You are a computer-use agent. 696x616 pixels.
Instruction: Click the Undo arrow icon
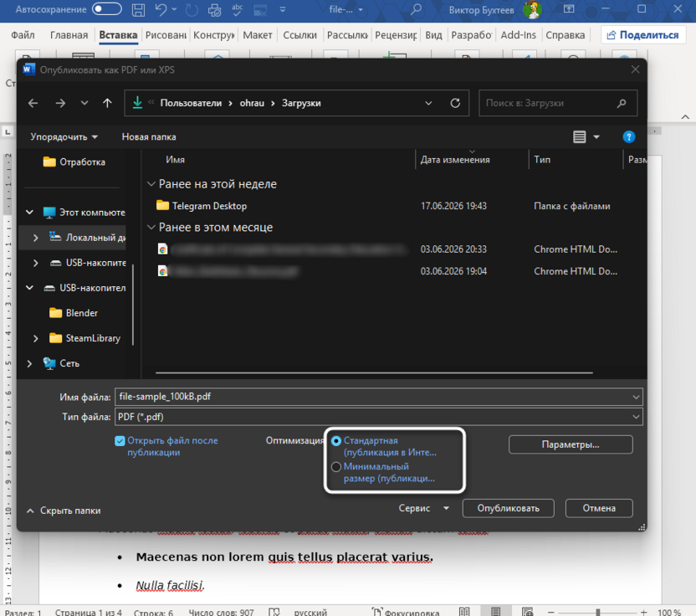click(161, 9)
